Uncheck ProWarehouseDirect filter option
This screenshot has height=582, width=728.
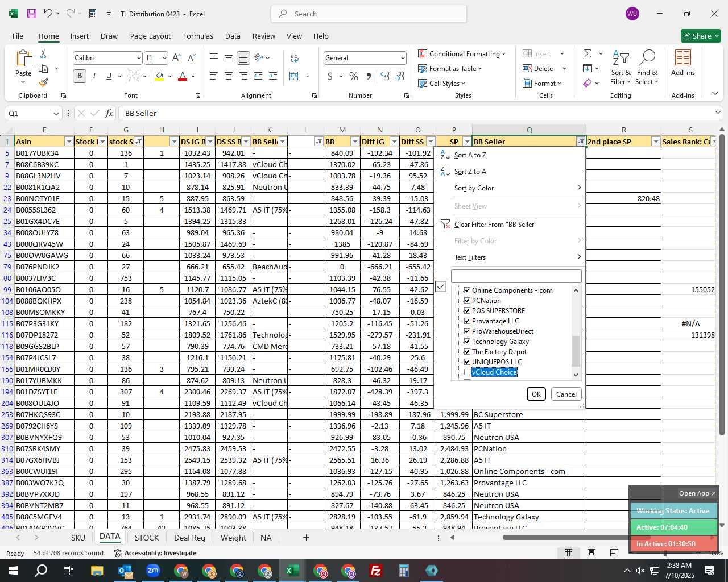pyautogui.click(x=468, y=331)
